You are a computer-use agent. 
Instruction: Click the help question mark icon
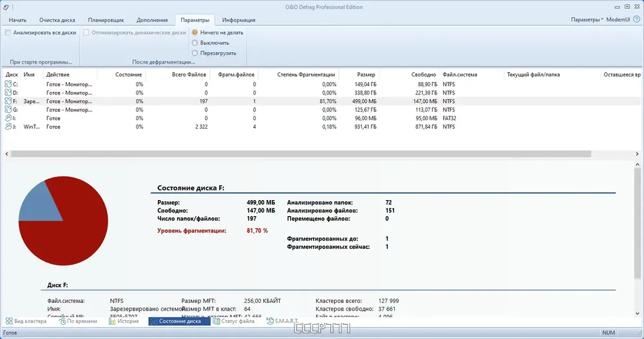[636, 19]
